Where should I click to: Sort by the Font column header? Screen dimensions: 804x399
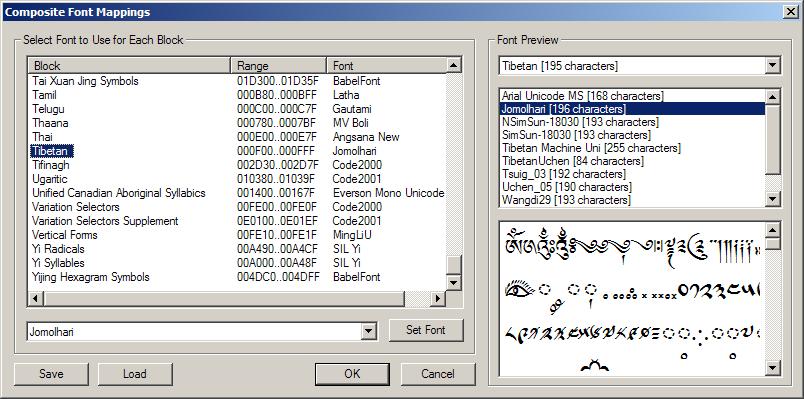coord(387,66)
